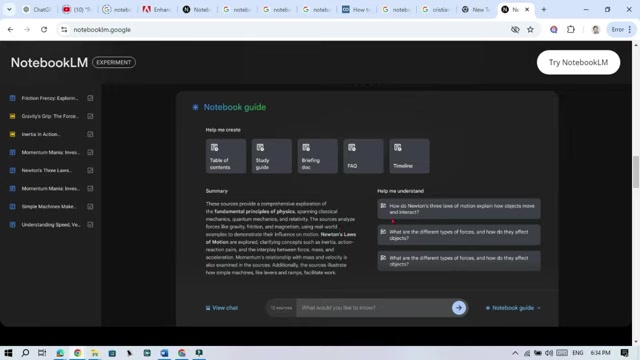The height and width of the screenshot is (360, 640).
Task: Open the browser Extensions puzzle icon
Action: pos(571,29)
